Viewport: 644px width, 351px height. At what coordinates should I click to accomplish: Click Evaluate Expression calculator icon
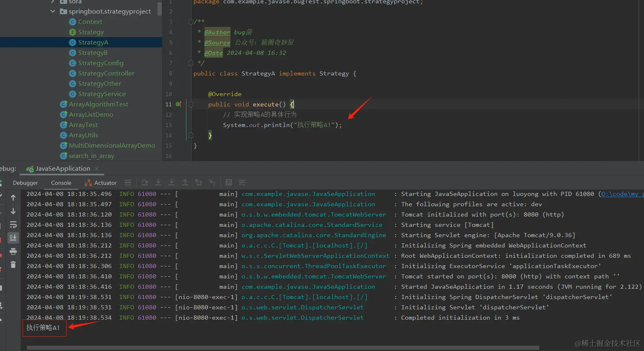tap(229, 182)
